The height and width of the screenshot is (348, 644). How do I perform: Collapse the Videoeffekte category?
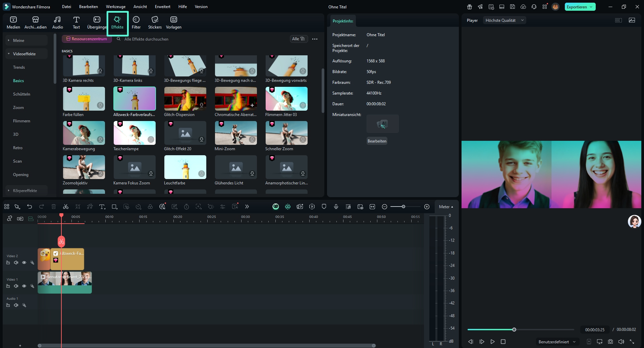(x=26, y=54)
